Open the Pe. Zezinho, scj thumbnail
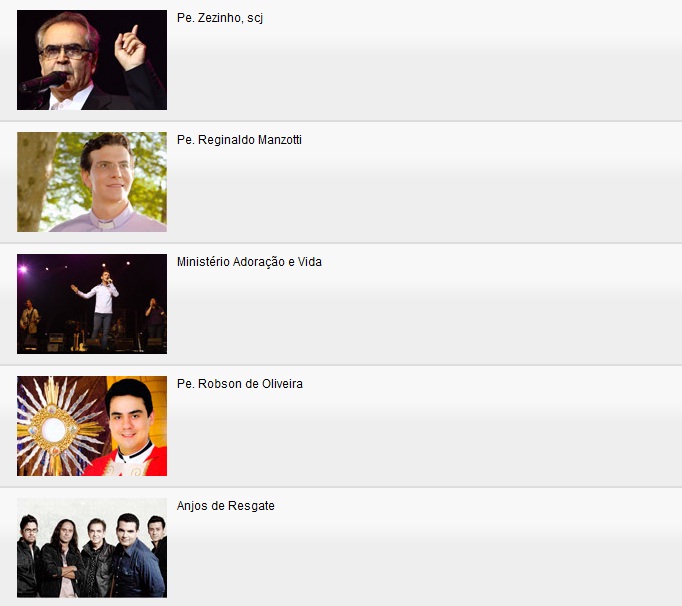This screenshot has width=682, height=606. tap(92, 60)
